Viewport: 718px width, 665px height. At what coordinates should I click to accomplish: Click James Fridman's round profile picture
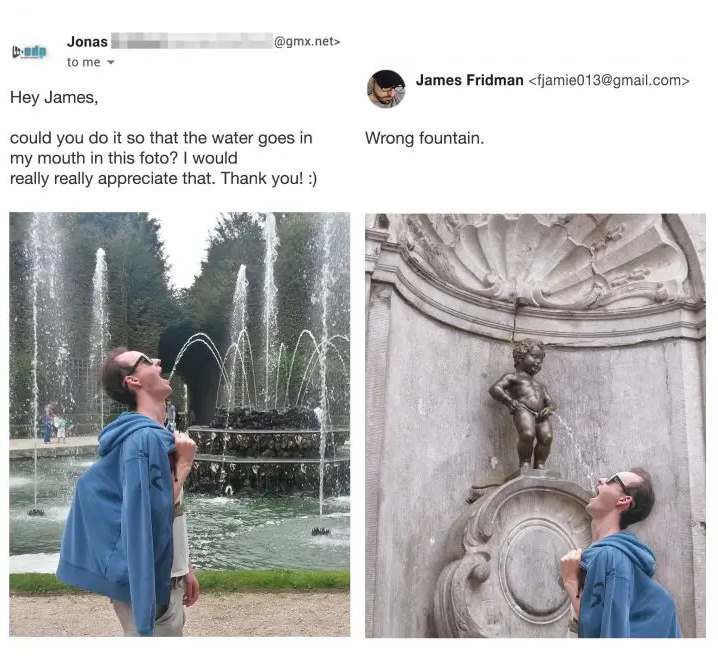[386, 89]
